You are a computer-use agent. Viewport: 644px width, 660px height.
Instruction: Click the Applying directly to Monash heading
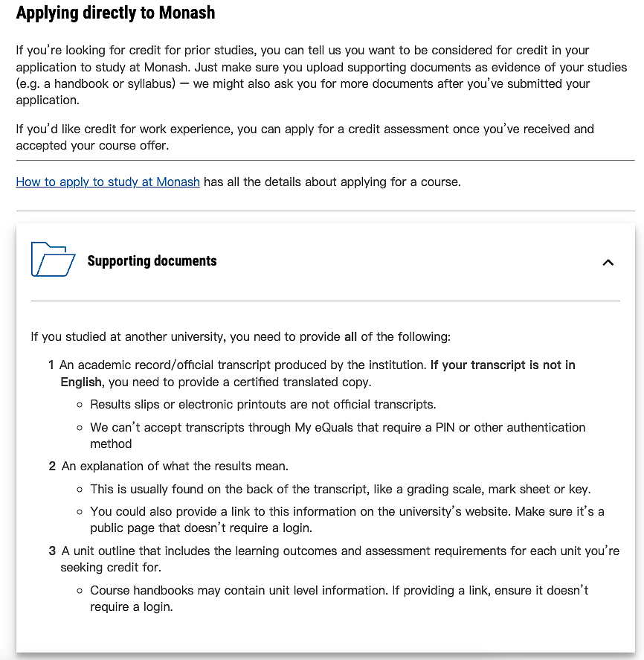[x=115, y=13]
